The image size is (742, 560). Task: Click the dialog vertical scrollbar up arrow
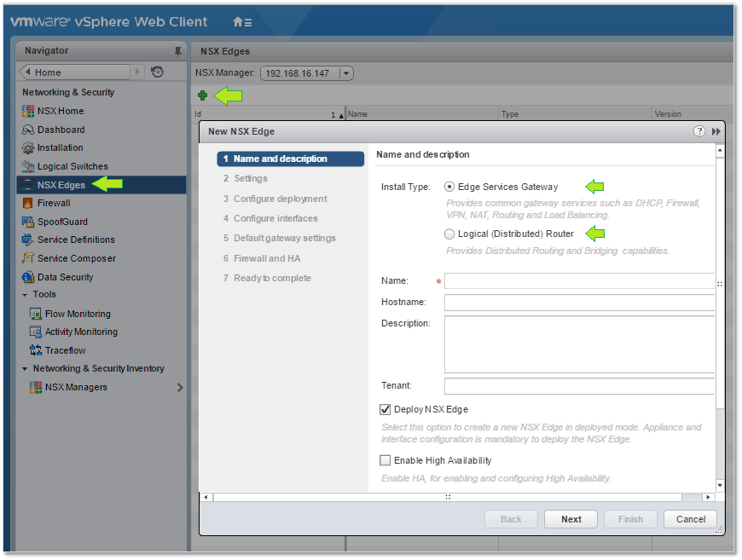[720, 150]
